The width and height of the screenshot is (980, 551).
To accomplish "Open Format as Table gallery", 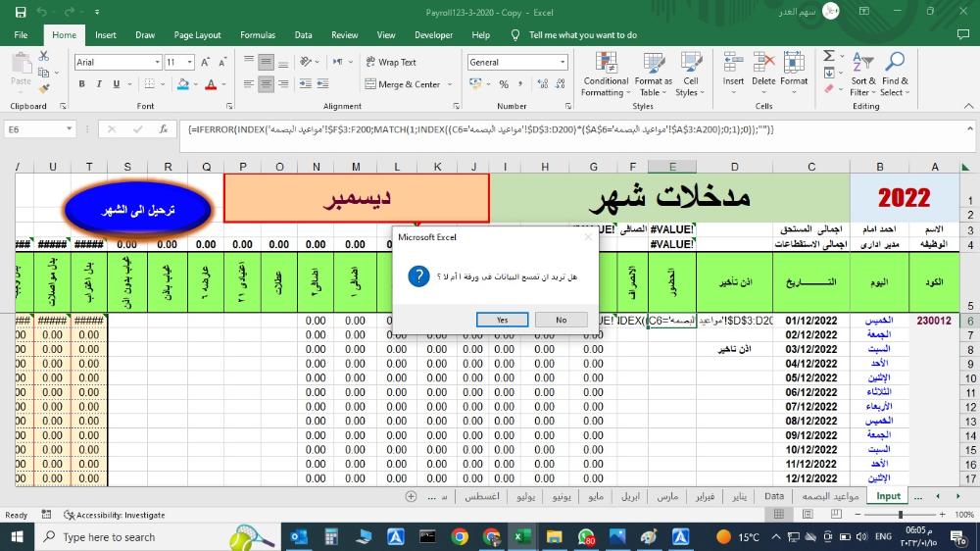I will [653, 75].
